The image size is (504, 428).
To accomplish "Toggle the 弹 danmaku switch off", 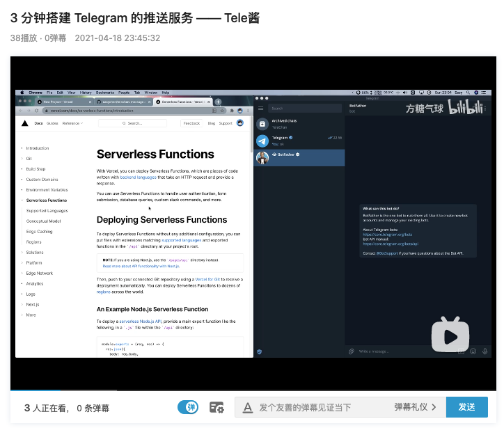I will 188,407.
